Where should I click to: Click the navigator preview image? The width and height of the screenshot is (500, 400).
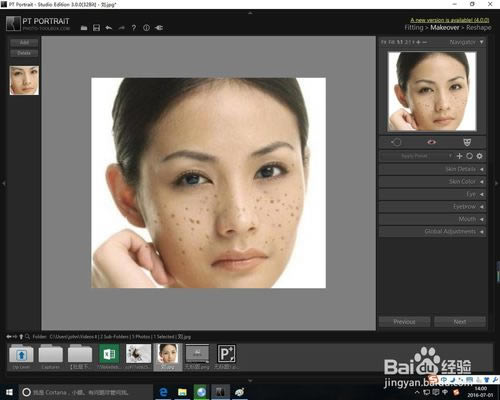click(x=432, y=91)
